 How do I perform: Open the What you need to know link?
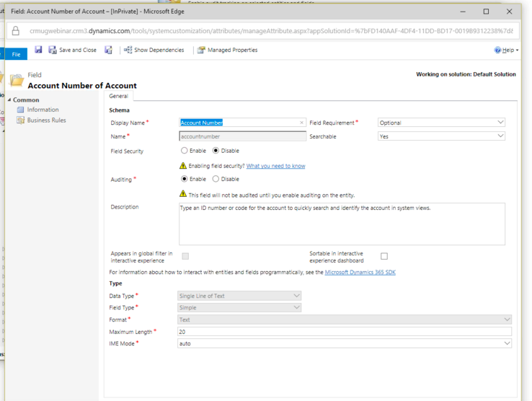click(x=275, y=166)
